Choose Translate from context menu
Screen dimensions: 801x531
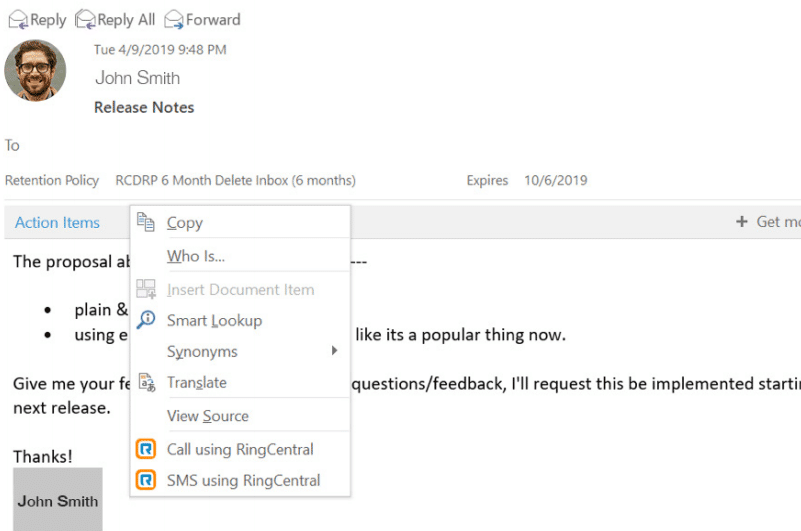coord(240,382)
